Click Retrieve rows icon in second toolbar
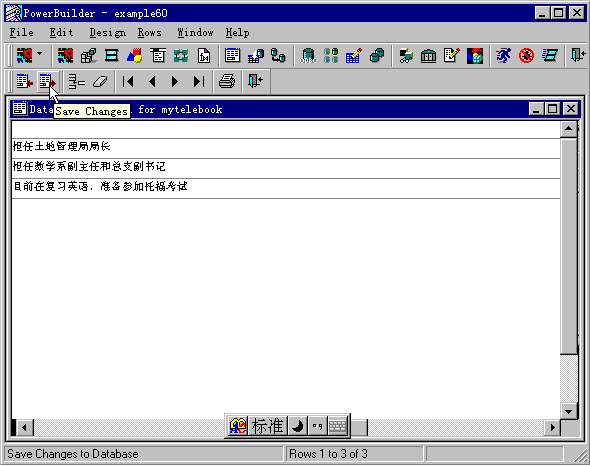The width and height of the screenshot is (590, 466). [24, 81]
